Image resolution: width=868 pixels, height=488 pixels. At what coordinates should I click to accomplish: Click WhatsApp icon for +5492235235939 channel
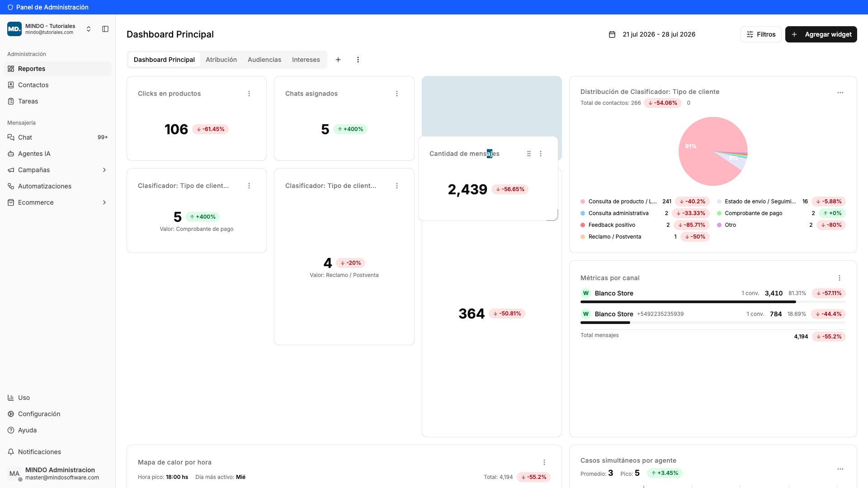click(586, 314)
